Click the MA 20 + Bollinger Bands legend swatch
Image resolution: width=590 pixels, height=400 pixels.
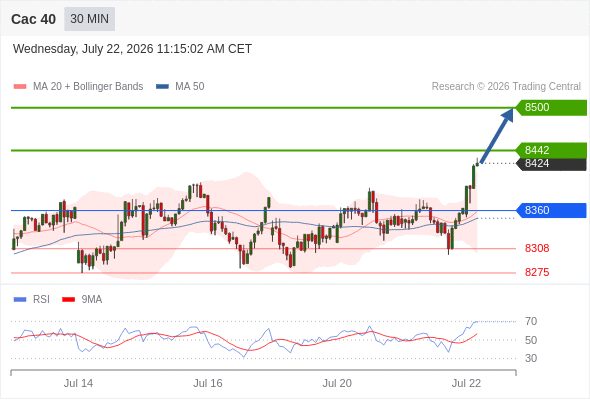tap(20, 87)
